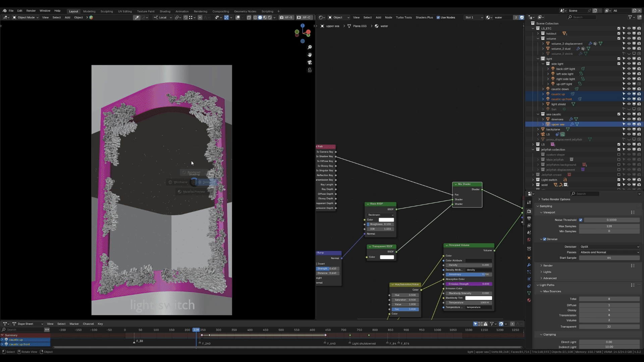Open the Render properties tab icon
This screenshot has width=644, height=362.
coord(529,211)
